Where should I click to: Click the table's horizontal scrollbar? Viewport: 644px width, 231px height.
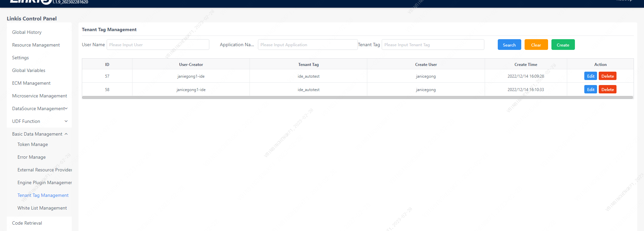(357, 98)
